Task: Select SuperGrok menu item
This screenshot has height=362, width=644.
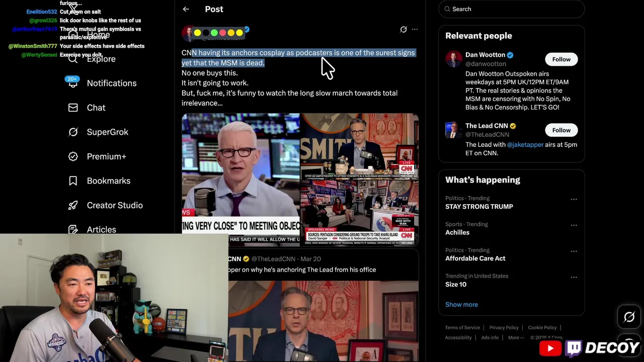Action: (108, 132)
